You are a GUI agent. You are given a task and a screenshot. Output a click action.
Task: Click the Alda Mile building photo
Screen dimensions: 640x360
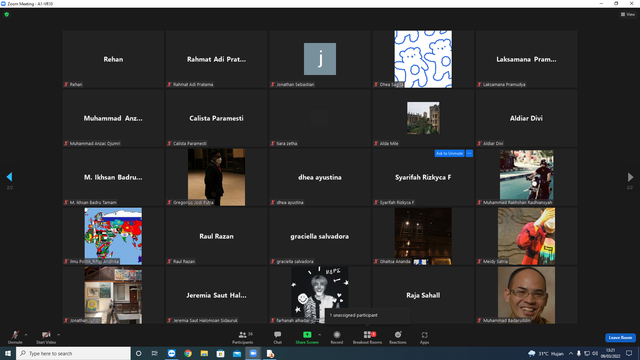[423, 118]
